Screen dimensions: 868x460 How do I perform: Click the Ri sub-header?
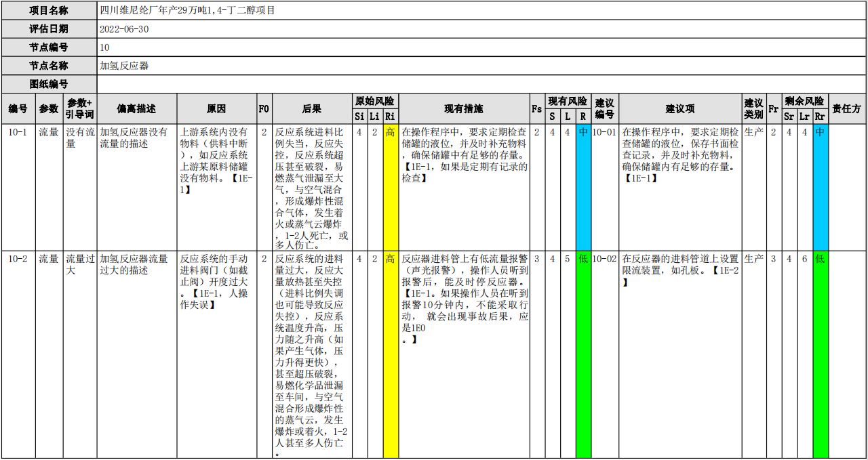(391, 117)
